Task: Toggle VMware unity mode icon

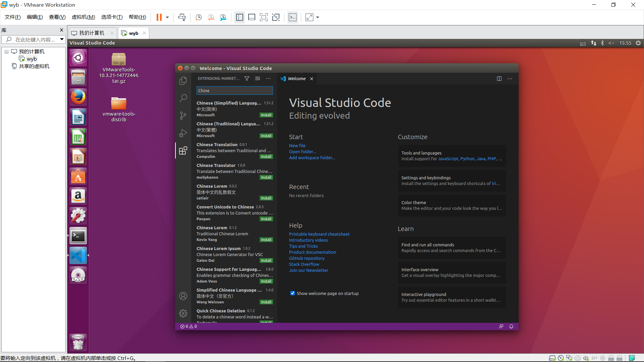Action: tap(276, 17)
